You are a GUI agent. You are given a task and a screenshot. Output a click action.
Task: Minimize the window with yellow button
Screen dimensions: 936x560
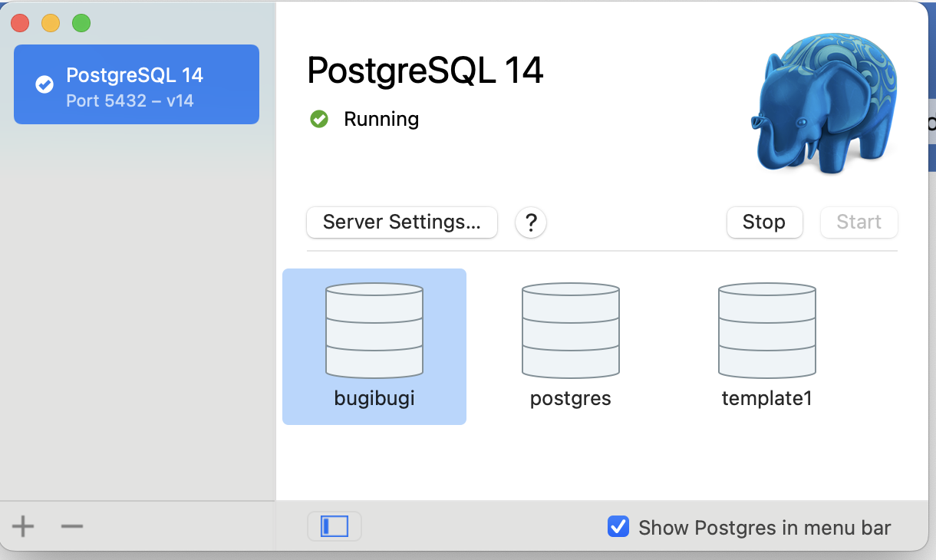click(x=51, y=23)
